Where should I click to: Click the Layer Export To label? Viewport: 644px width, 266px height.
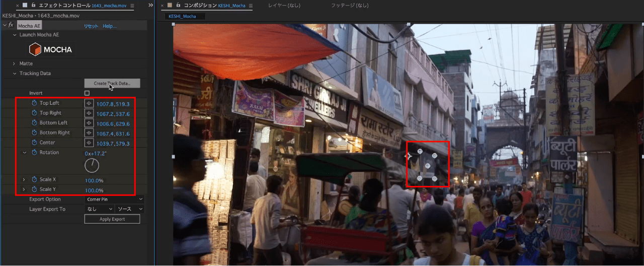pos(47,209)
